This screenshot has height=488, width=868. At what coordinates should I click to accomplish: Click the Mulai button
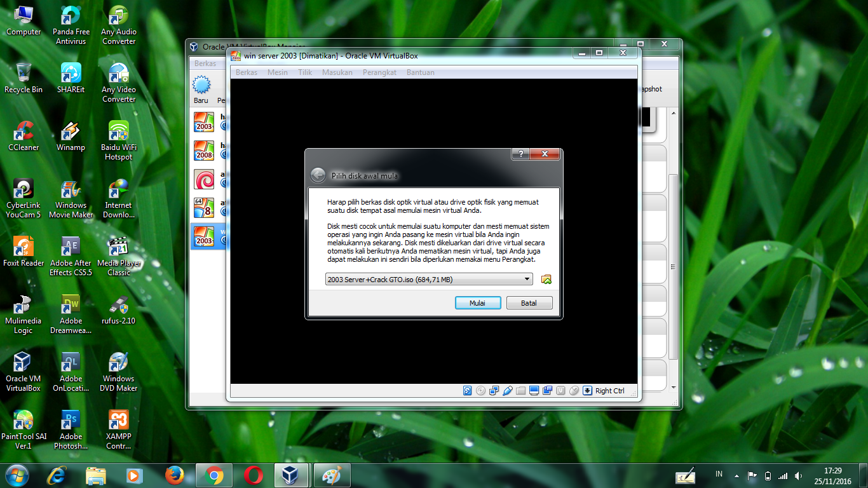[x=478, y=303]
